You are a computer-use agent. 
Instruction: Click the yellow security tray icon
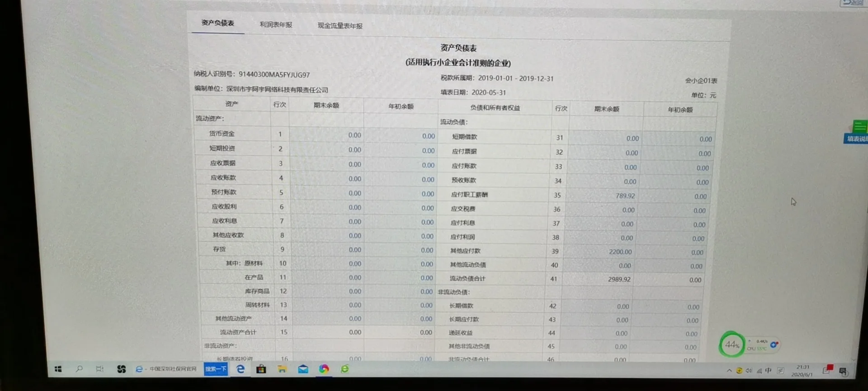click(x=739, y=371)
